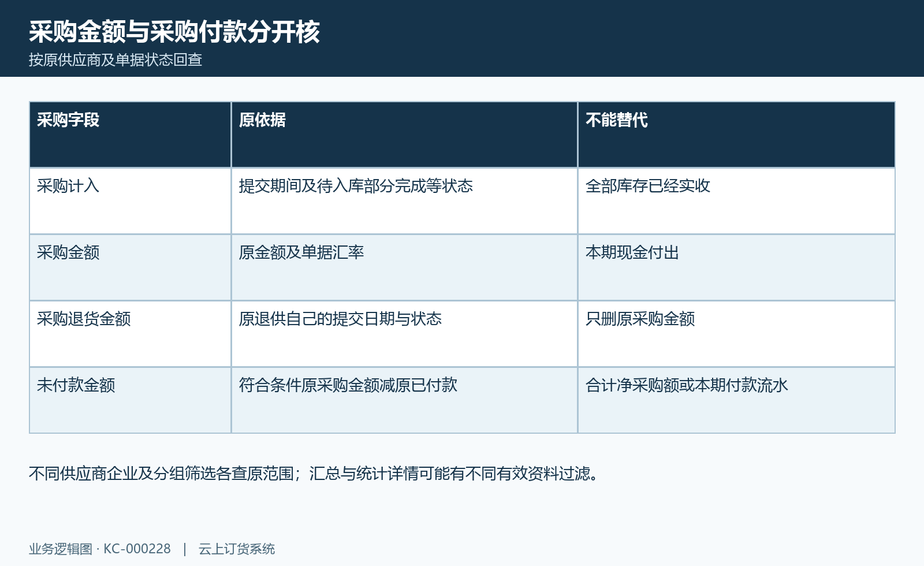
Task: Click the cell 提交期间及待入库部分完成等状态
Action: (x=404, y=201)
